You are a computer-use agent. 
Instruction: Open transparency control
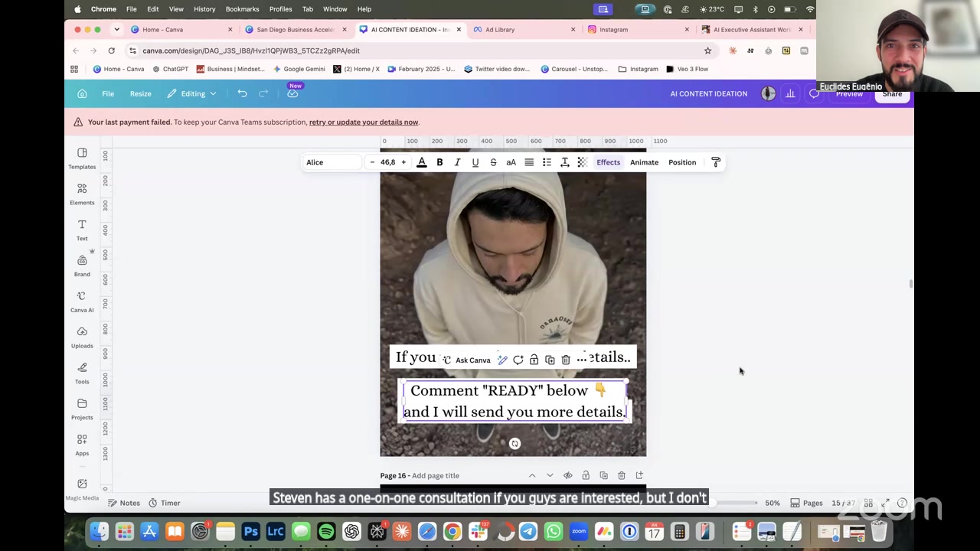[x=582, y=162]
